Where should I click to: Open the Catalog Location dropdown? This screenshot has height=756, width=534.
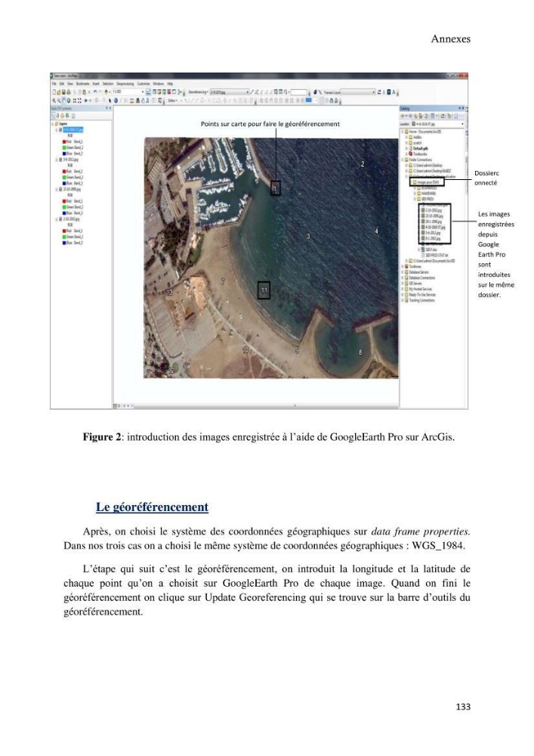[462, 123]
